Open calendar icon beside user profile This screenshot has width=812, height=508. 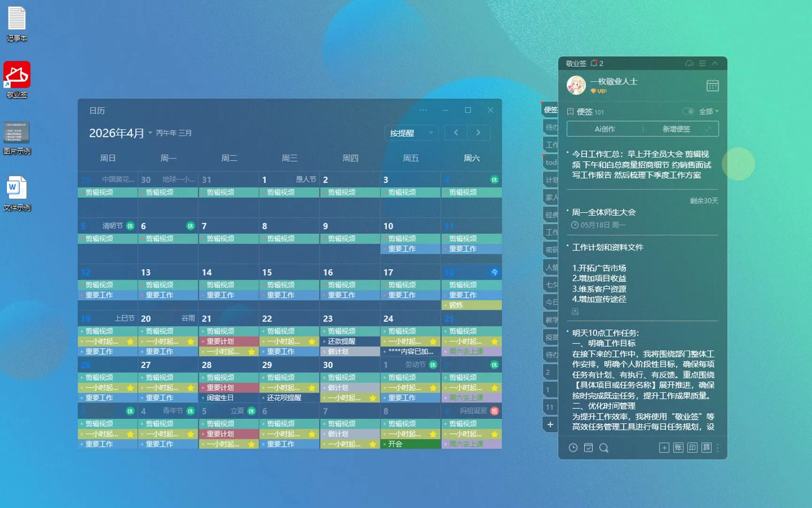pos(712,86)
